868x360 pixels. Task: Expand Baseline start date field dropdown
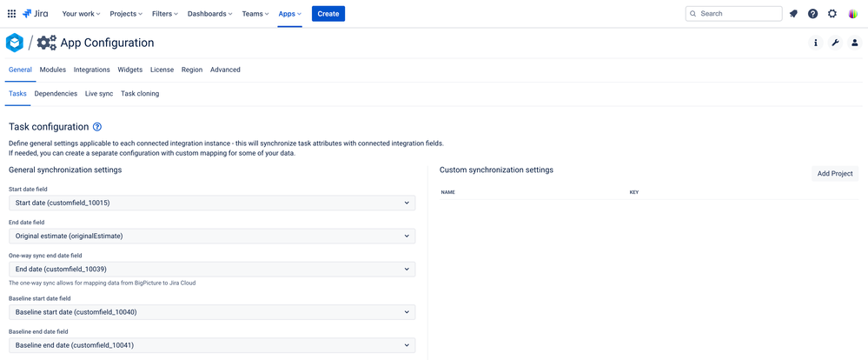pyautogui.click(x=212, y=312)
